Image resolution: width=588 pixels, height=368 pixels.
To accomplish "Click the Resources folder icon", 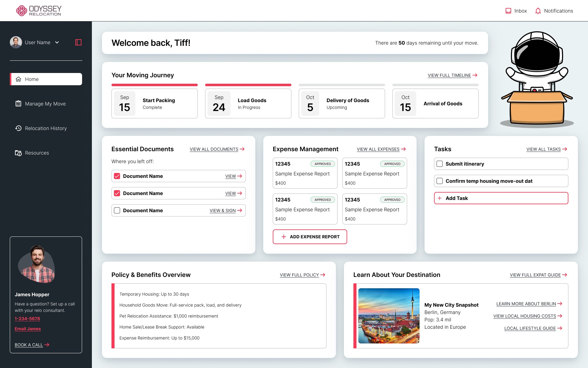I will (x=18, y=153).
